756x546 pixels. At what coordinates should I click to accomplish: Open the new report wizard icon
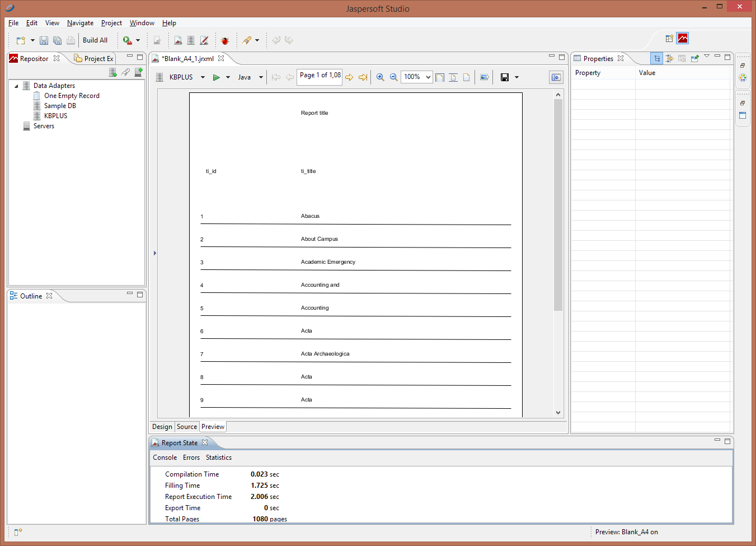pos(178,40)
